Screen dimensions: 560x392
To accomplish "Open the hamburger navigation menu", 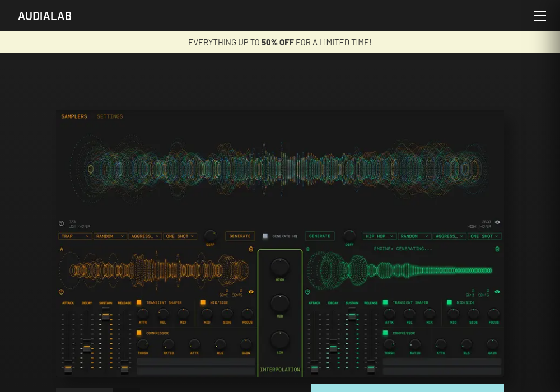I will [540, 16].
